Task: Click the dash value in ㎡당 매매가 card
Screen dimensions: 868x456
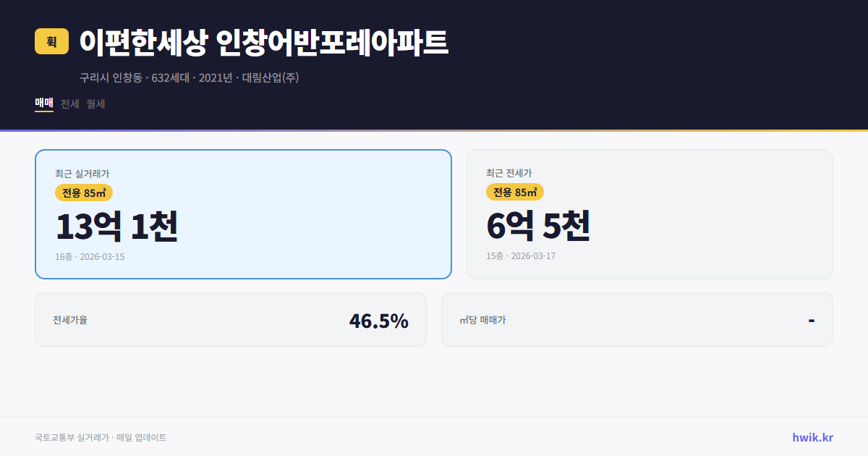Action: point(813,319)
